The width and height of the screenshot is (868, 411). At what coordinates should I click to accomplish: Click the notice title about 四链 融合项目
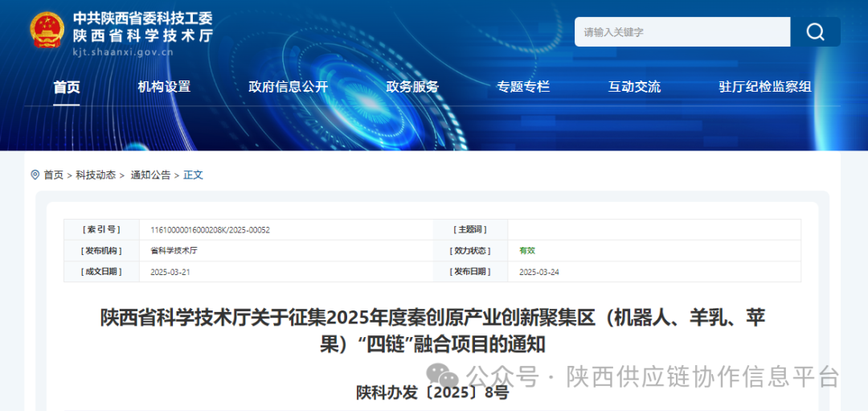432,331
